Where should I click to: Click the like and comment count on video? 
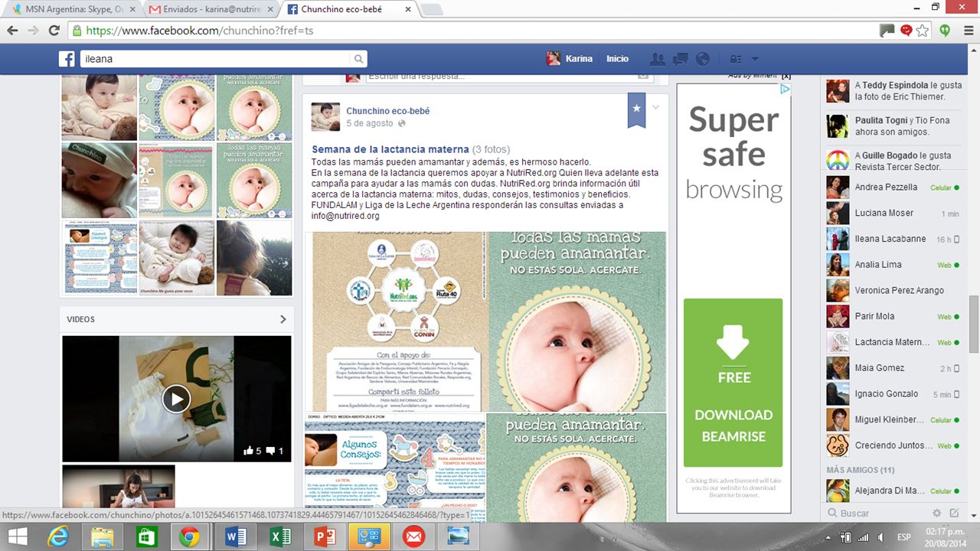tap(263, 451)
